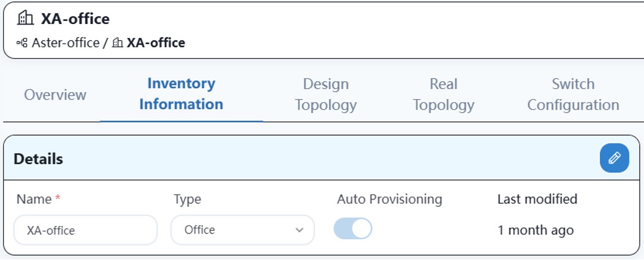Viewport: 644px width, 260px height.
Task: Toggle the Auto Provisioning switch
Action: pos(353,229)
